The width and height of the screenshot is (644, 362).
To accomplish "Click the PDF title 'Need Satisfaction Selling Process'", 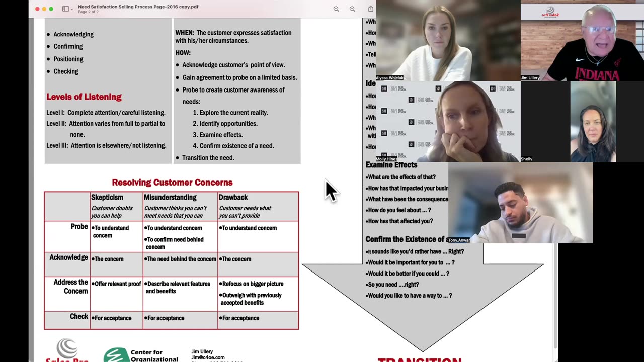I will (x=138, y=7).
